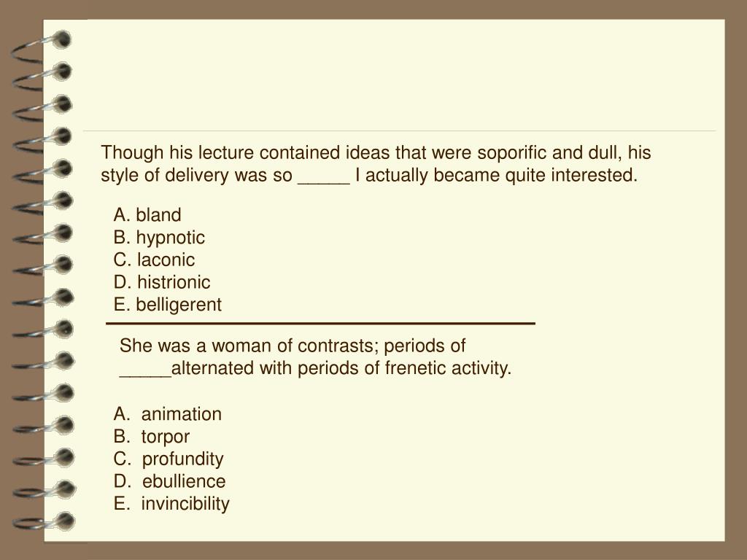Pick answer C. profundity
The width and height of the screenshot is (747, 560).
(x=169, y=459)
